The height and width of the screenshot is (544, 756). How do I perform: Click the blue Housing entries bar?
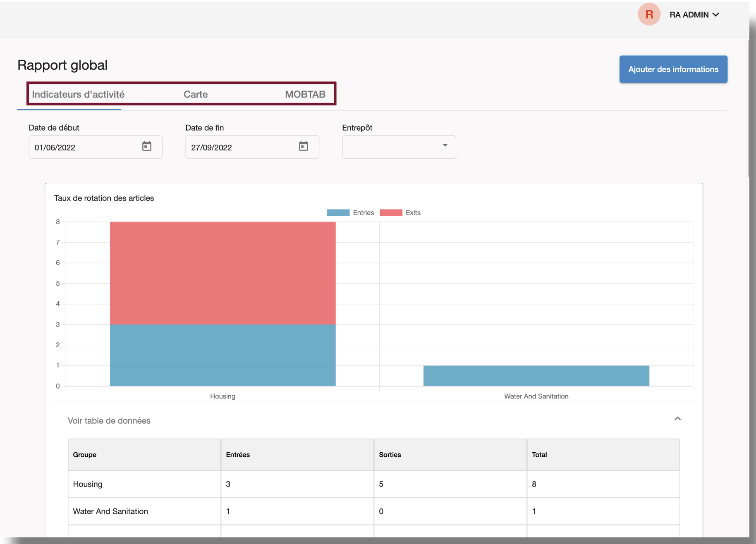click(x=222, y=355)
